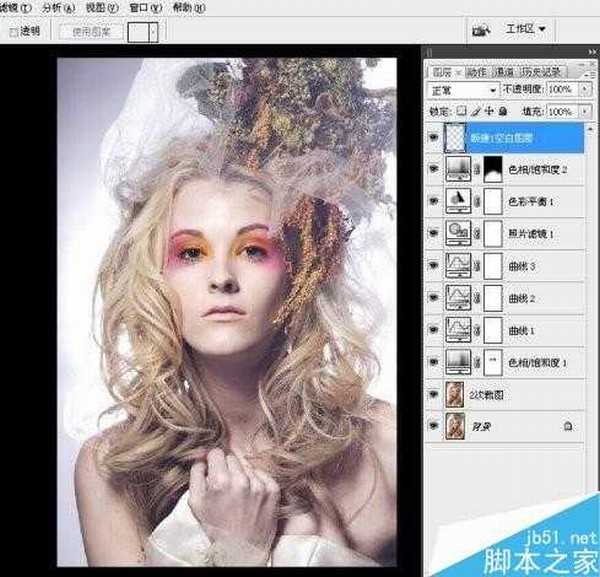The width and height of the screenshot is (600, 577).
Task: Select the 色相/饱和度 2 layer mask thumbnail
Action: click(x=493, y=170)
